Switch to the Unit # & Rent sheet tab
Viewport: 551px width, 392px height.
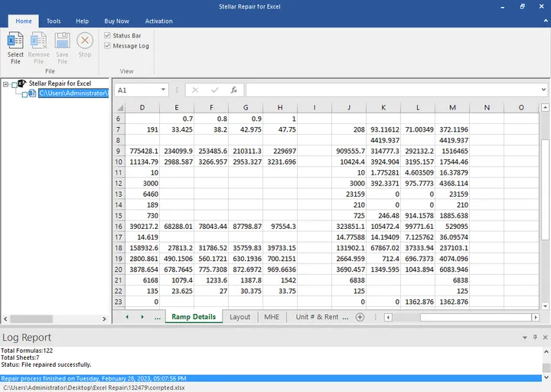pyautogui.click(x=317, y=317)
